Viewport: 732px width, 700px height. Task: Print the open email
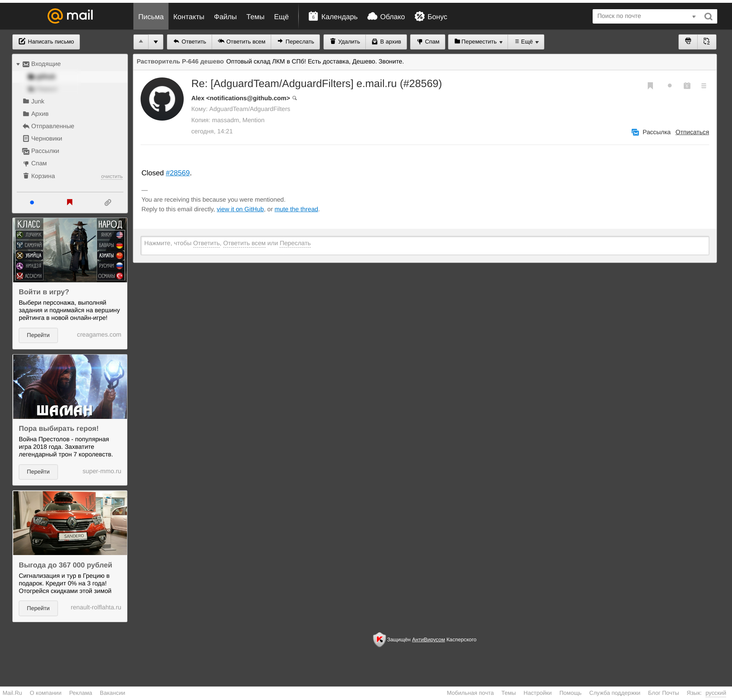(688, 42)
